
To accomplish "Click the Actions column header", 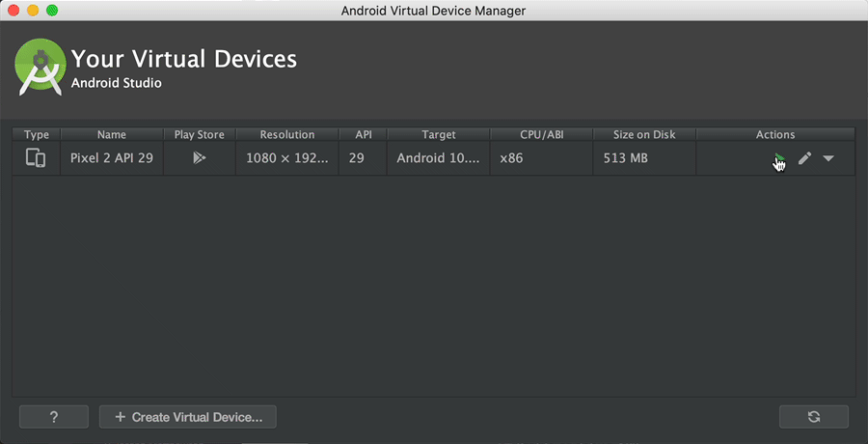I will (x=775, y=135).
